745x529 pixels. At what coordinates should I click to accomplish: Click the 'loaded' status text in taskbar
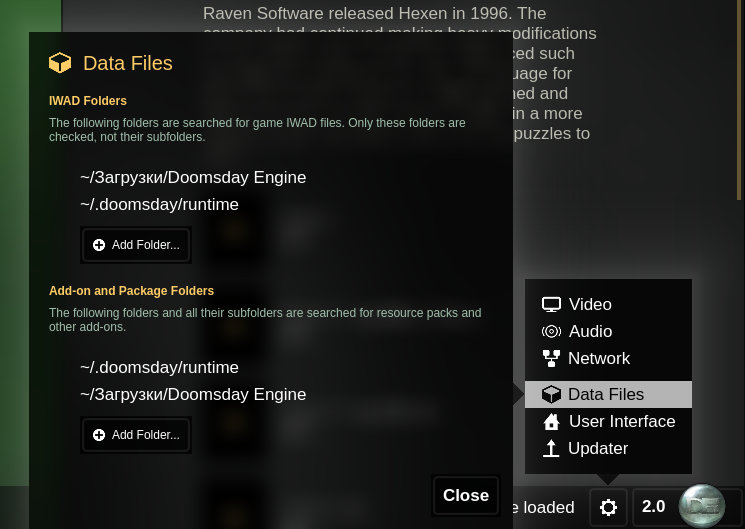point(549,508)
